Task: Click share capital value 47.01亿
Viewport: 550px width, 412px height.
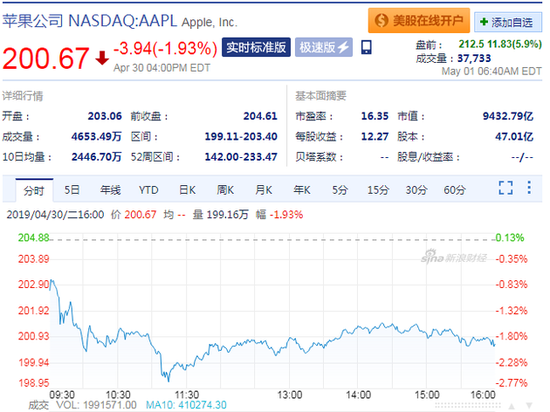Action: coord(514,136)
